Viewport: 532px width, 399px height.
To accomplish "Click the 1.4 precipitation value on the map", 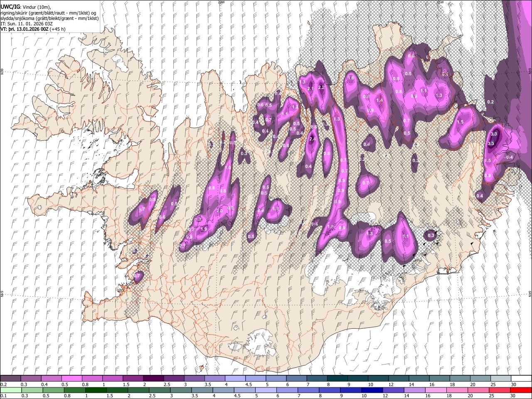I will (379, 100).
